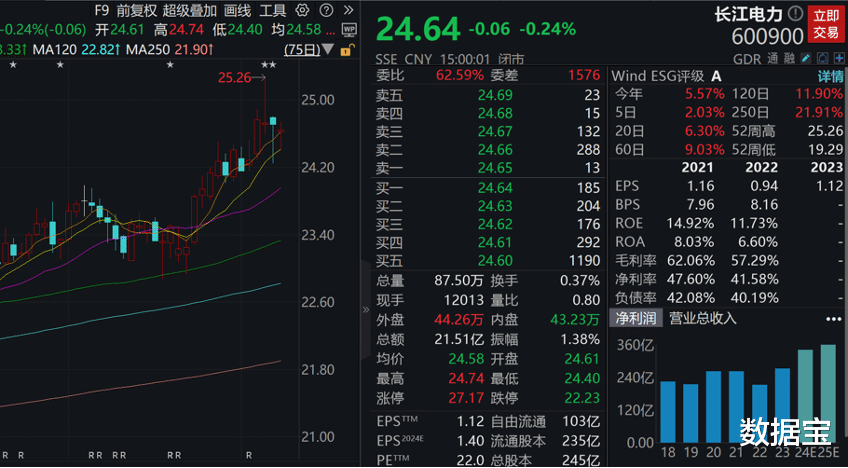Image resolution: width=848 pixels, height=468 pixels.
Task: Open 超级叠加 overlay menu
Action: pyautogui.click(x=189, y=10)
